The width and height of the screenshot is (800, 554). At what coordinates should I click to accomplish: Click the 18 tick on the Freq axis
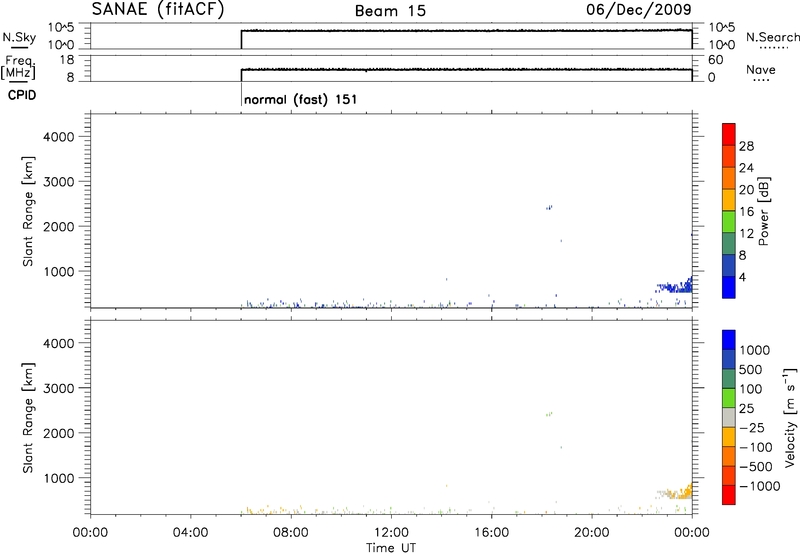click(x=67, y=60)
